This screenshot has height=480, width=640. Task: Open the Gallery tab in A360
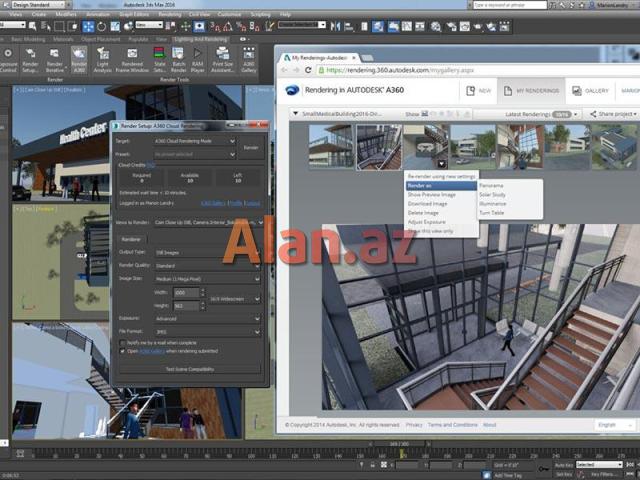[x=590, y=91]
